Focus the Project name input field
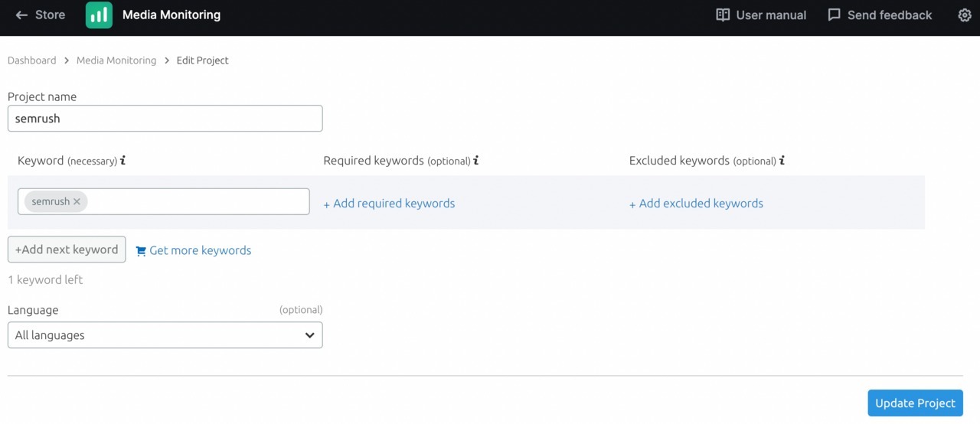This screenshot has height=424, width=980. click(165, 119)
